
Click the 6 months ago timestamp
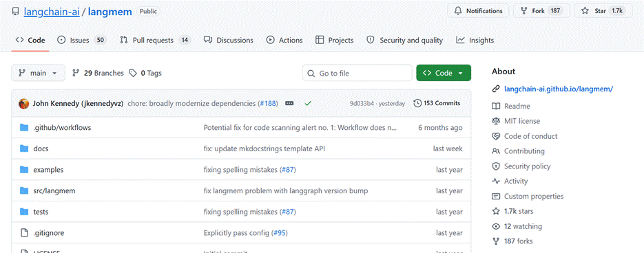coord(440,127)
